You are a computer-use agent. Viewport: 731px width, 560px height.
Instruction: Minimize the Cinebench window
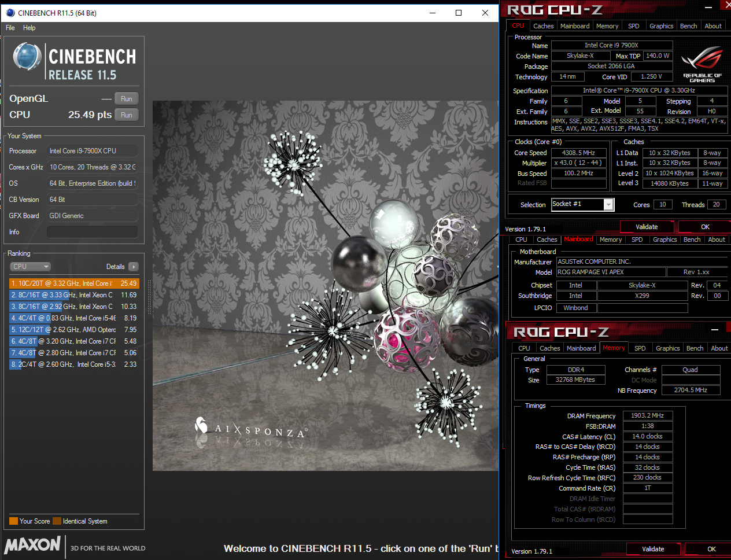click(433, 13)
